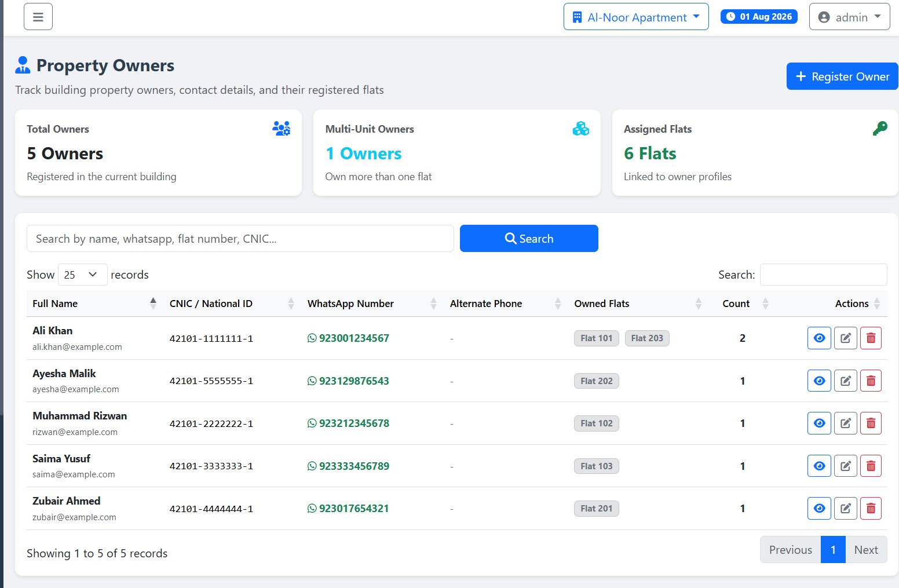Focus the search by name input
This screenshot has height=588, width=899.
tap(240, 239)
